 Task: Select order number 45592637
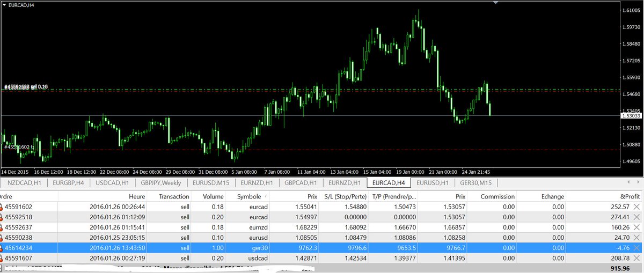19,227
